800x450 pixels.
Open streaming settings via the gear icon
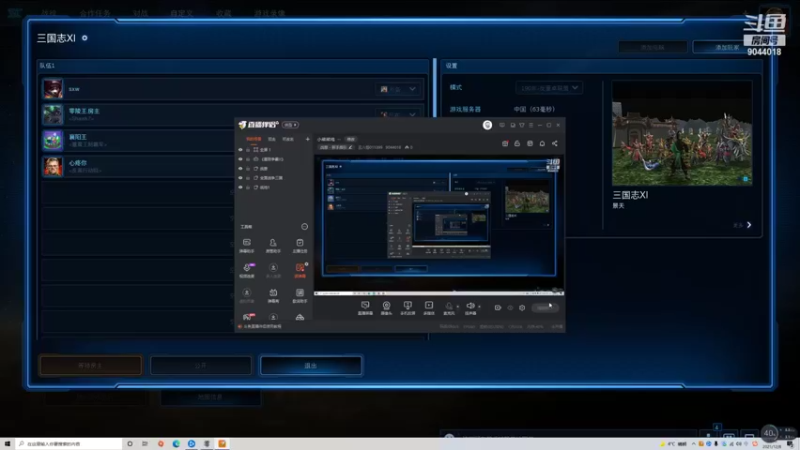(x=522, y=308)
